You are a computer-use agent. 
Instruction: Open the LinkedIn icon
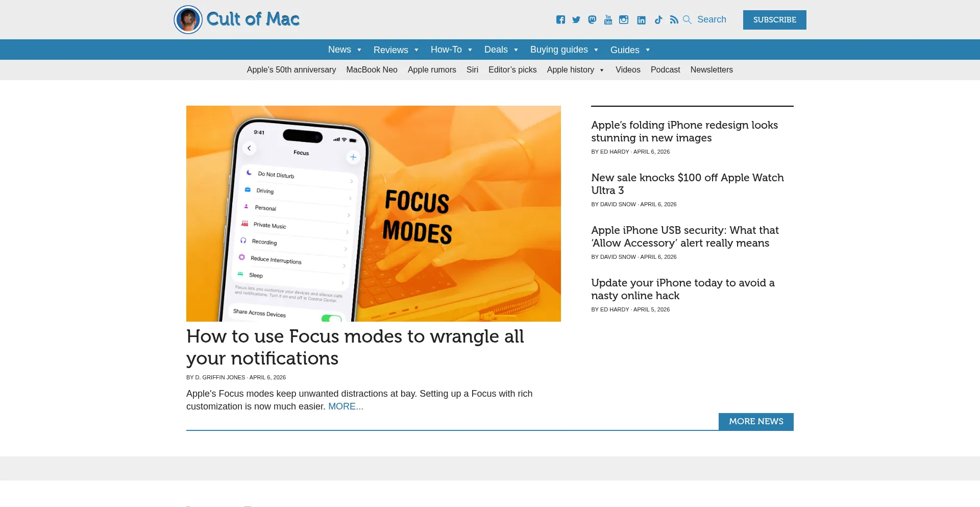(x=642, y=20)
